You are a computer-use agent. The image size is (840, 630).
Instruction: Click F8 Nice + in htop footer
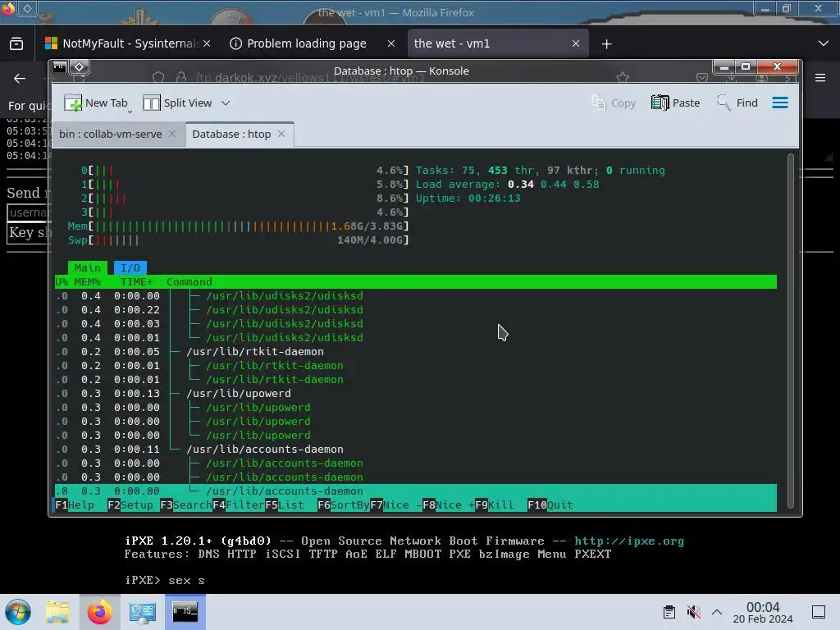[x=449, y=505]
